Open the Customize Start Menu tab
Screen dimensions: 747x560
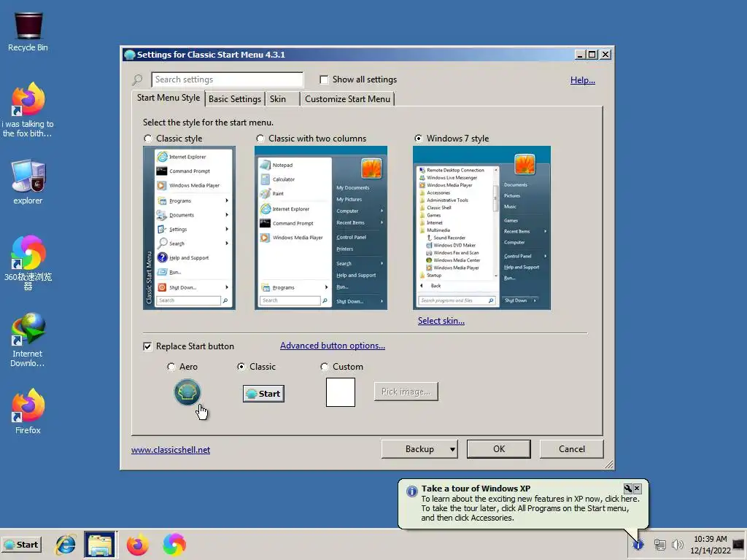pos(347,98)
